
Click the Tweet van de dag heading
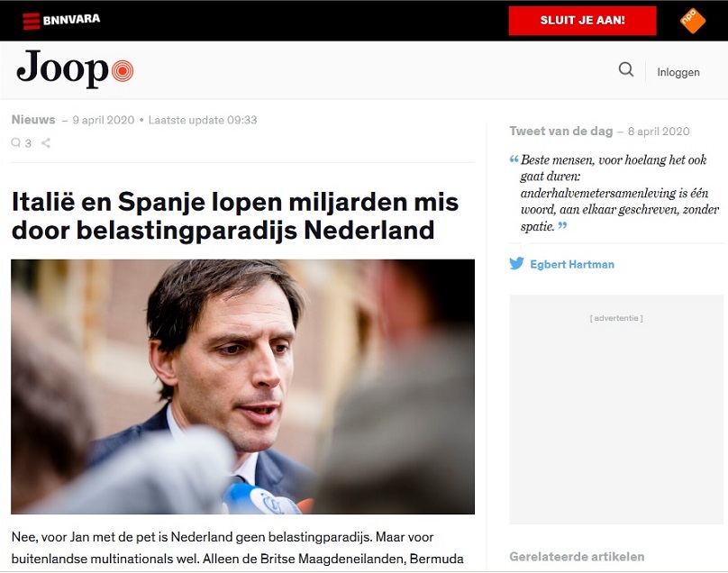coord(560,131)
